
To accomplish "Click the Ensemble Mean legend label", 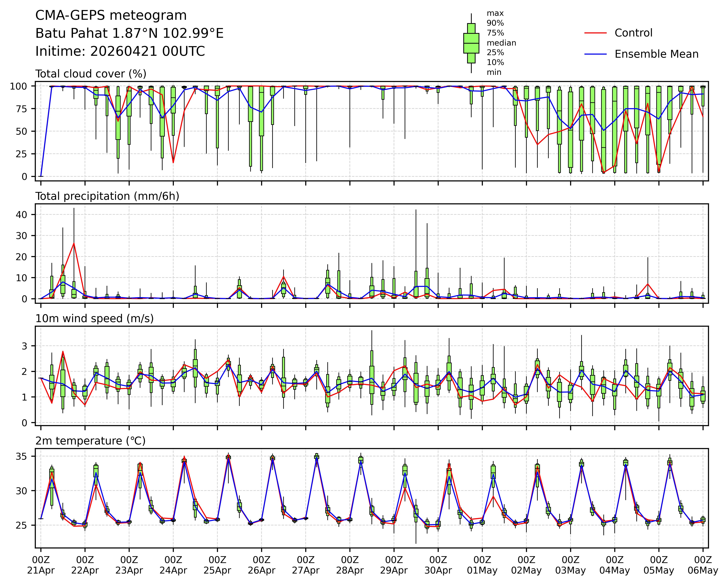I will (x=656, y=54).
